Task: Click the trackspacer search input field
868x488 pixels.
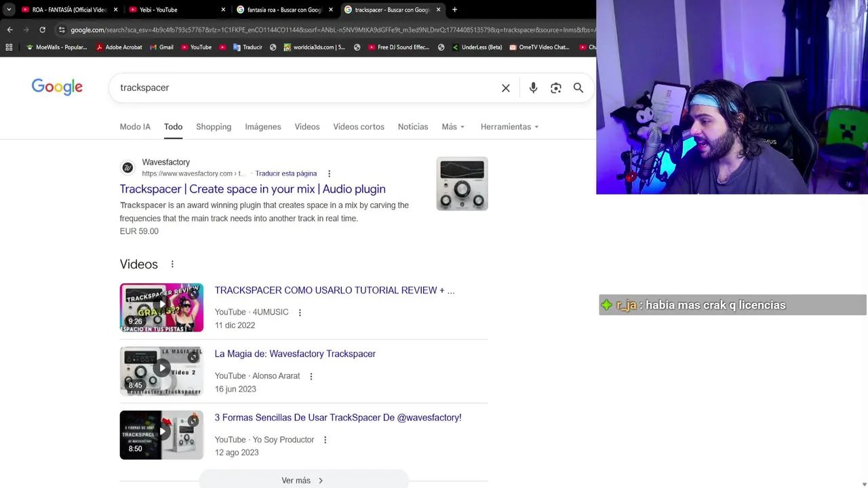Action: pos(305,87)
